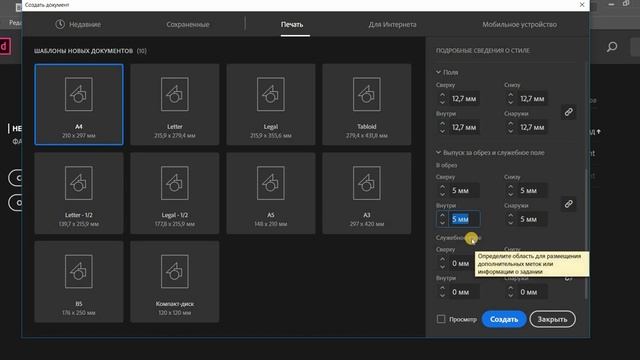Choose the B5 page preset
This screenshot has height=360, width=640.
(x=79, y=282)
